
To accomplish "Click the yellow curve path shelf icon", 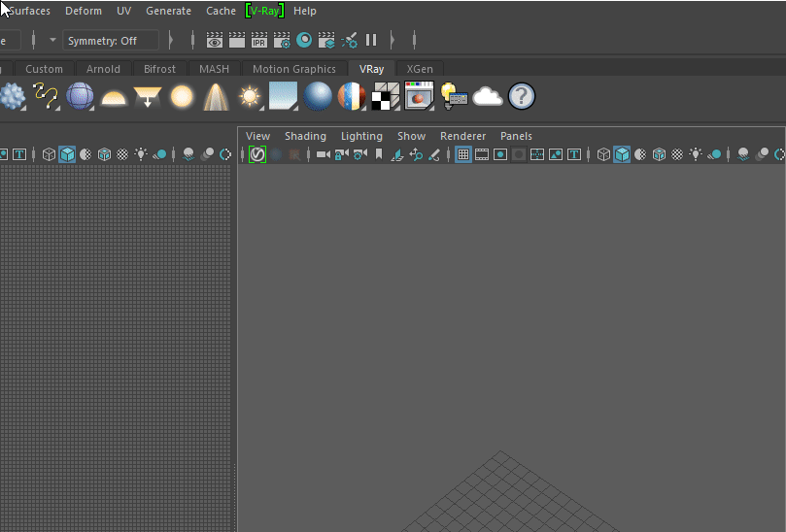I will pos(46,96).
